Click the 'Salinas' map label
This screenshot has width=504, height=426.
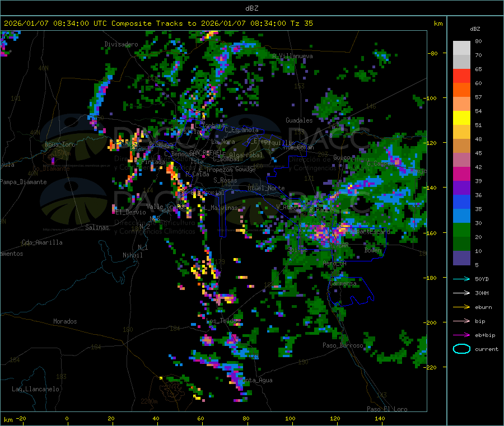(97, 227)
